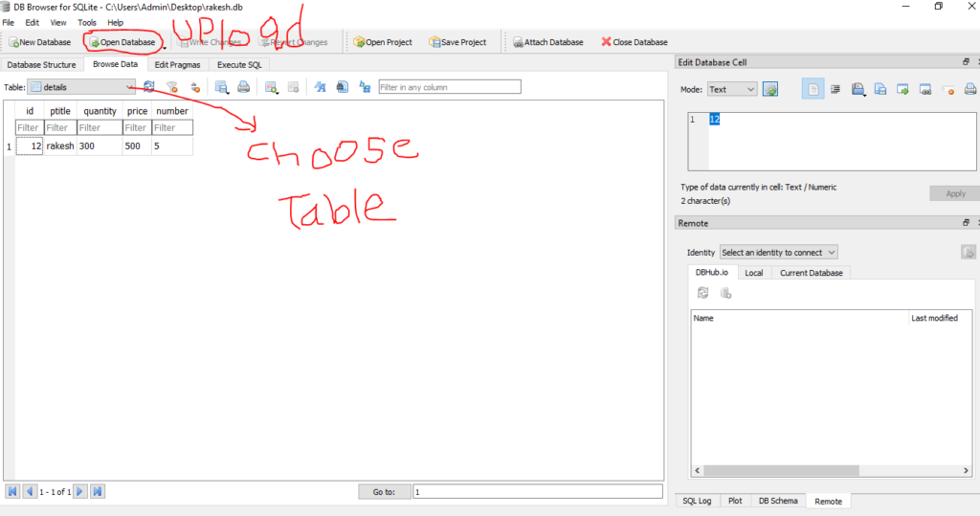Click the delete record icon
Screen dimensions: 980x516
click(293, 87)
